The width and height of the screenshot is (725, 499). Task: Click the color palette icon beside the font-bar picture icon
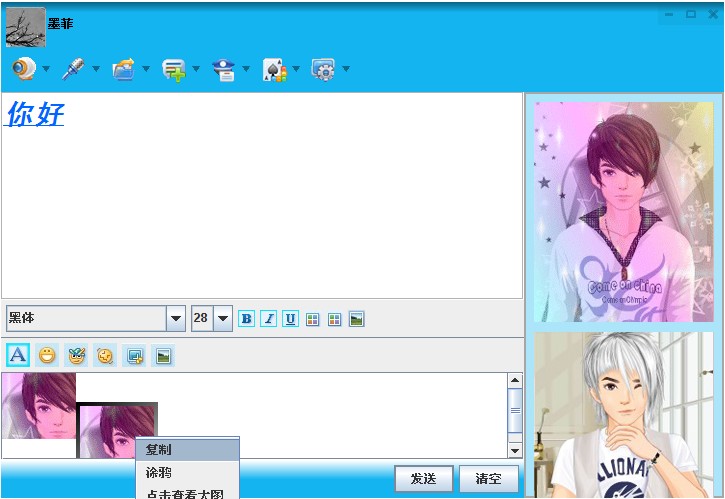click(334, 319)
